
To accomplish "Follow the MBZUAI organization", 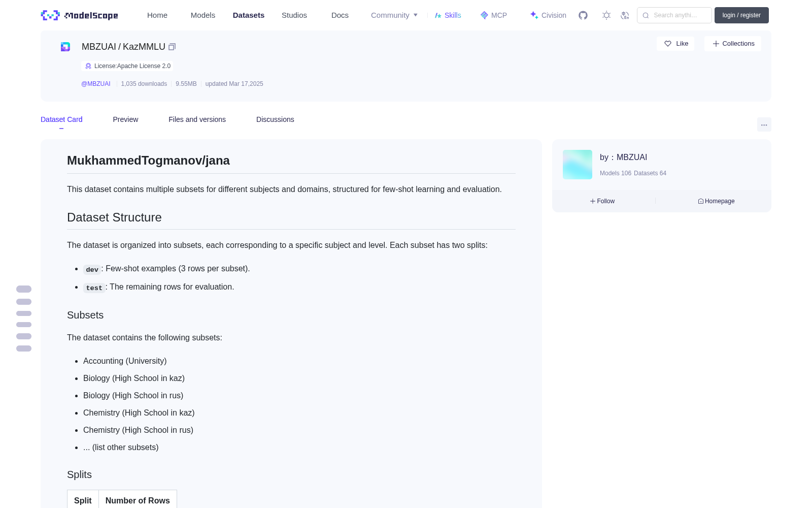I will click(x=602, y=201).
